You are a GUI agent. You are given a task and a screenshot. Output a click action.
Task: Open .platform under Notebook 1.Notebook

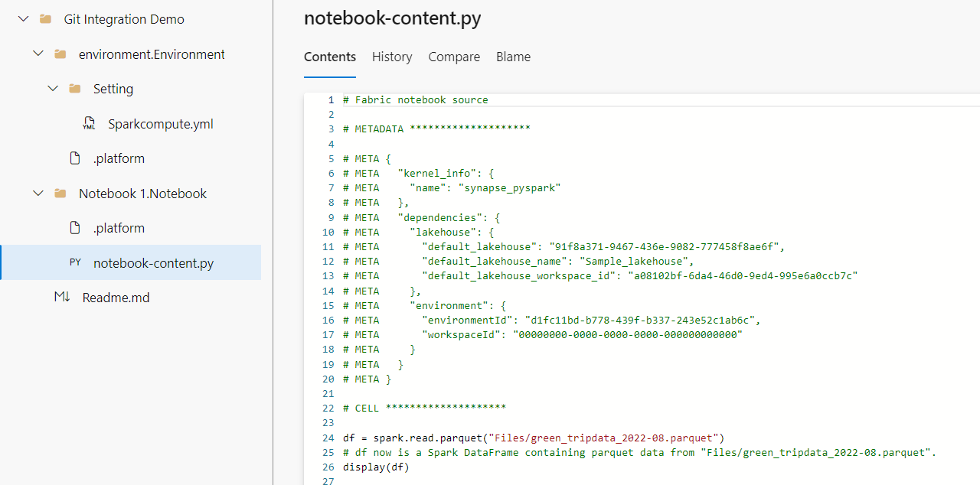(x=119, y=228)
